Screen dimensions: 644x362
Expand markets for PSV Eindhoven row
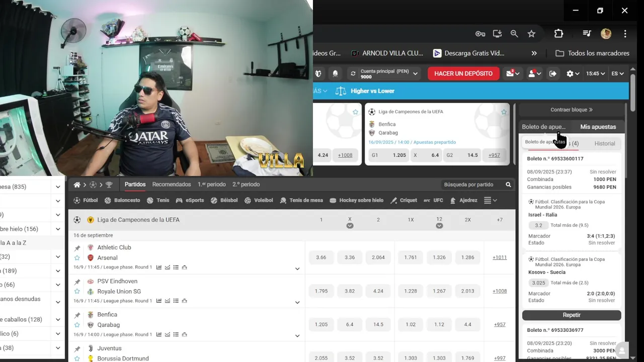coord(297,302)
